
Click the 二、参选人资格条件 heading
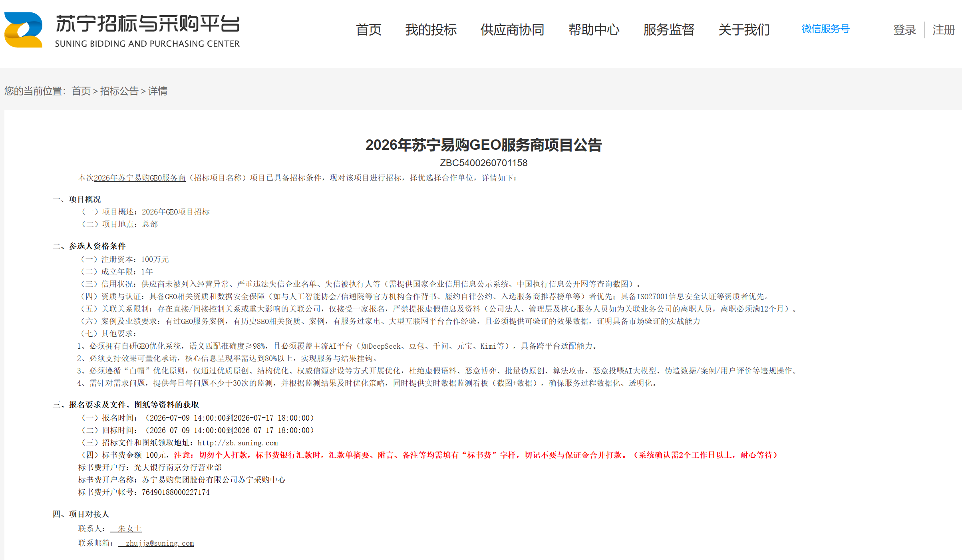[x=89, y=246]
